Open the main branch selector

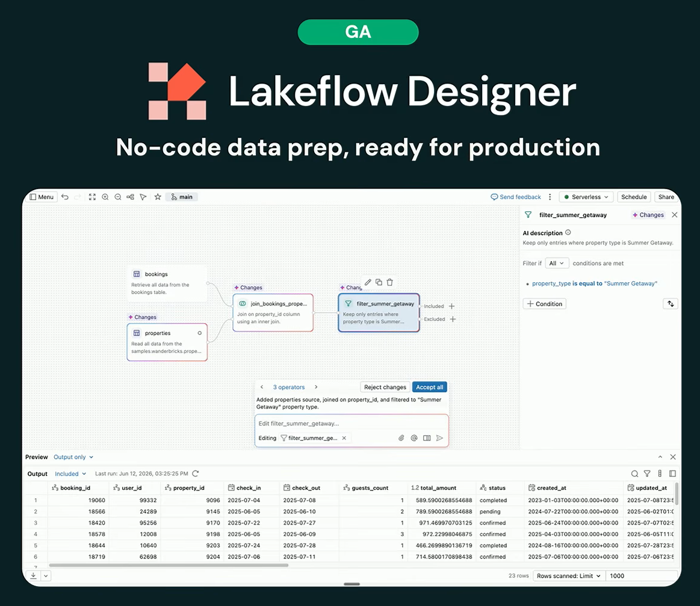(x=182, y=197)
